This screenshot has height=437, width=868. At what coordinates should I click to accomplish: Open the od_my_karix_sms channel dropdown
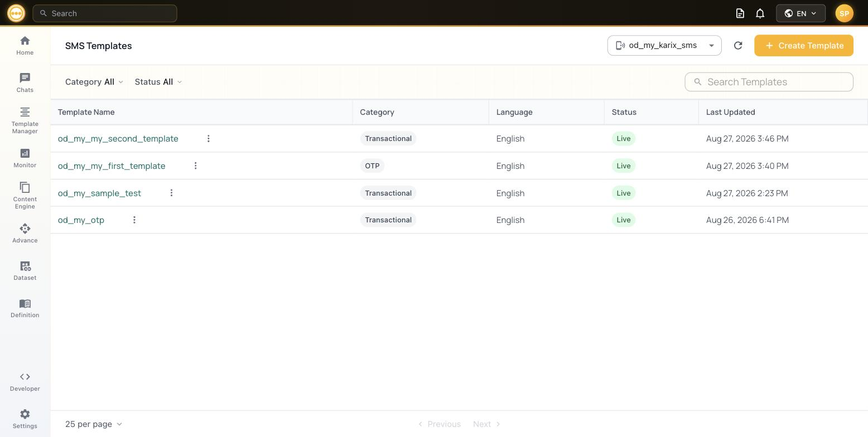pyautogui.click(x=664, y=46)
